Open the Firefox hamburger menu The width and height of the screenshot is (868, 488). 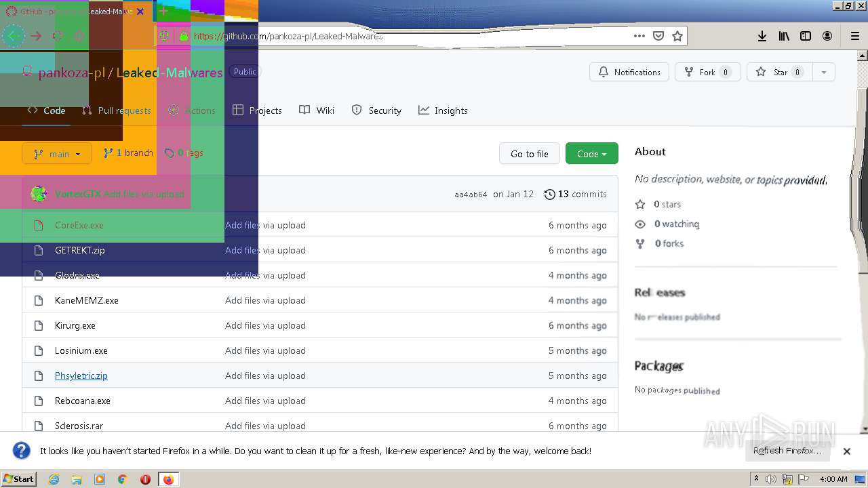855,36
